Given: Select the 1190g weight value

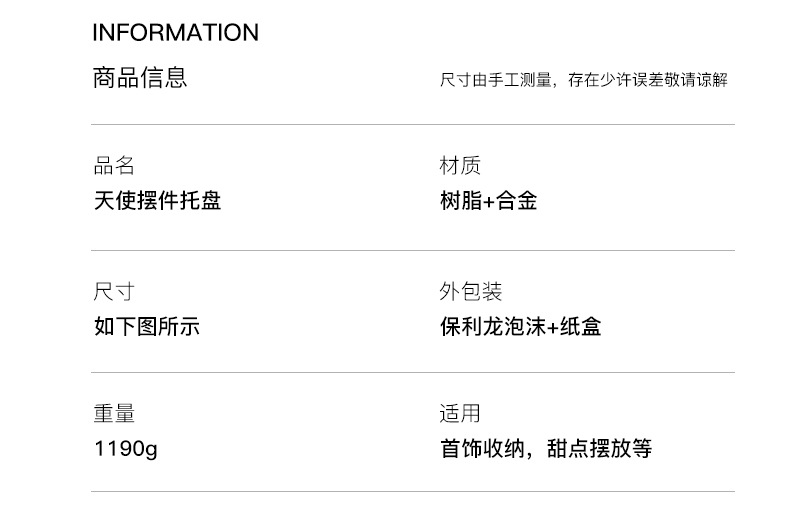Looking at the screenshot, I should [125, 449].
